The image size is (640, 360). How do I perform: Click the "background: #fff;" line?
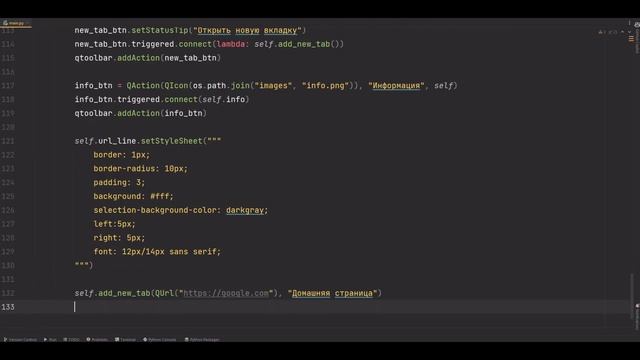click(x=133, y=196)
